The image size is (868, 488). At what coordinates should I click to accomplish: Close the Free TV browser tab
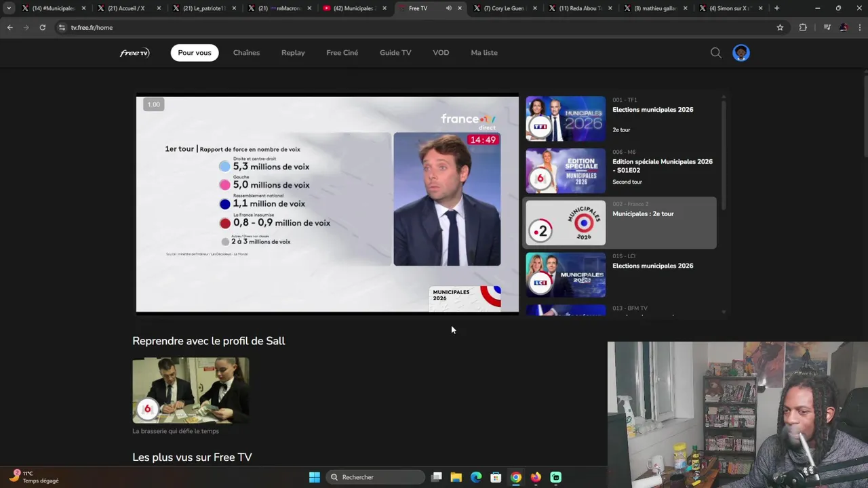click(x=460, y=8)
